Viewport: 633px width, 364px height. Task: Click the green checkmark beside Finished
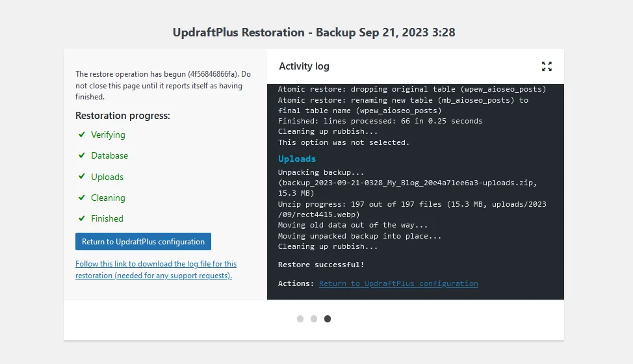tap(81, 218)
